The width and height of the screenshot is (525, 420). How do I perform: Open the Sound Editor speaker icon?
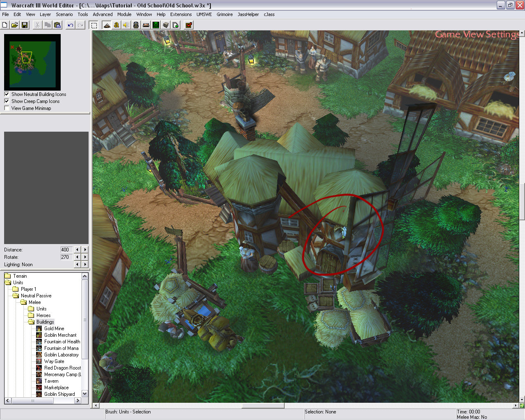pos(126,25)
